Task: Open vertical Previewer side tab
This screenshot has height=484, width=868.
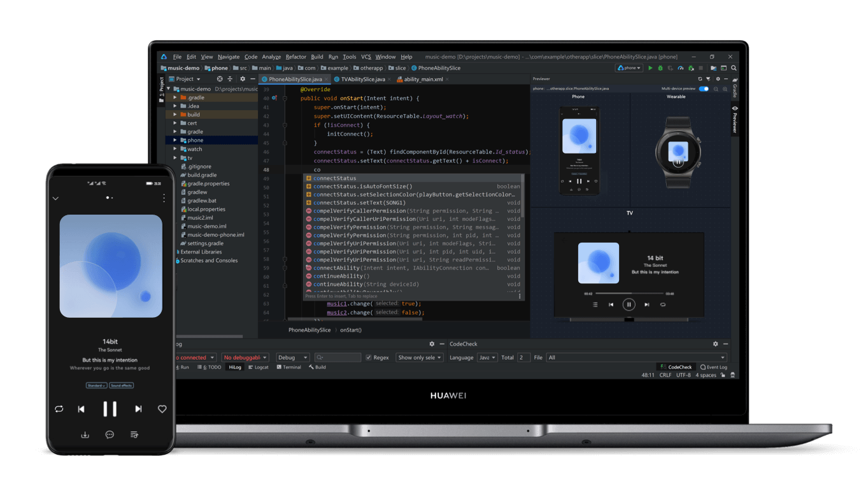Action: pyautogui.click(x=734, y=120)
